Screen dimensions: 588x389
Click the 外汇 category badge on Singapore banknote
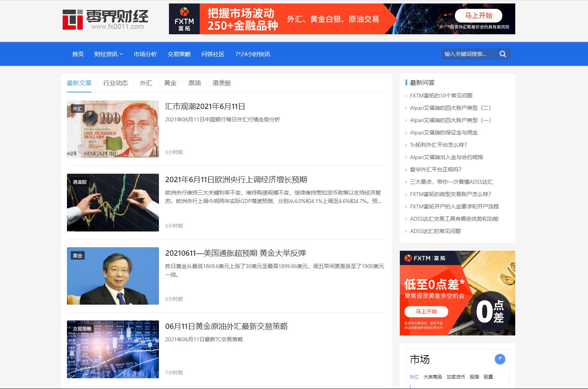tap(77, 109)
